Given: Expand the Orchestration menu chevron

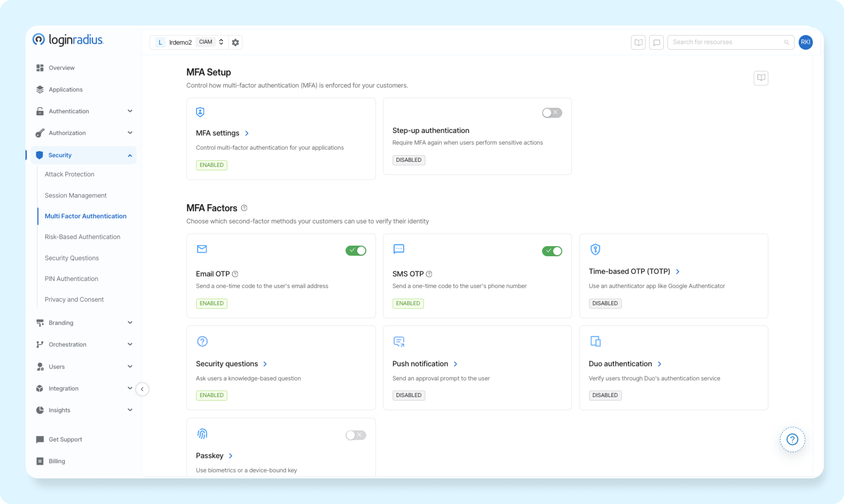Looking at the screenshot, I should click(130, 344).
